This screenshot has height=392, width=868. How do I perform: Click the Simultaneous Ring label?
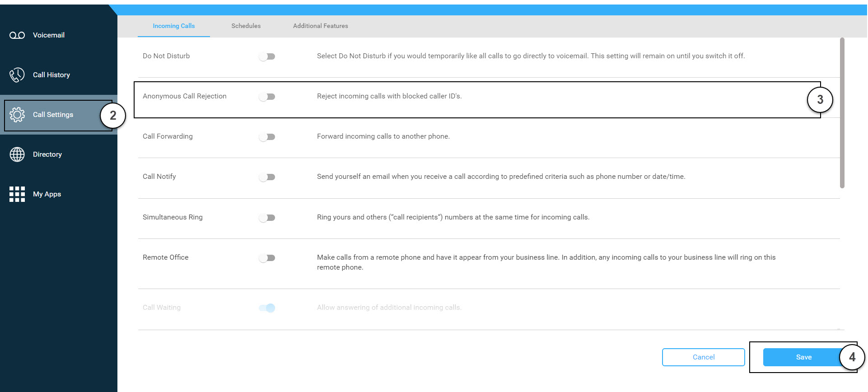[x=173, y=217]
